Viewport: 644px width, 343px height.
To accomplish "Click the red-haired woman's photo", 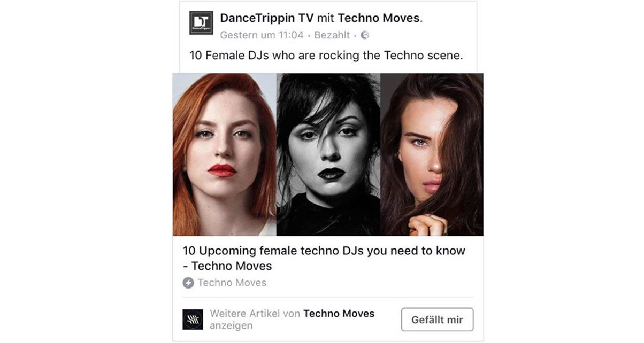I will tap(224, 154).
